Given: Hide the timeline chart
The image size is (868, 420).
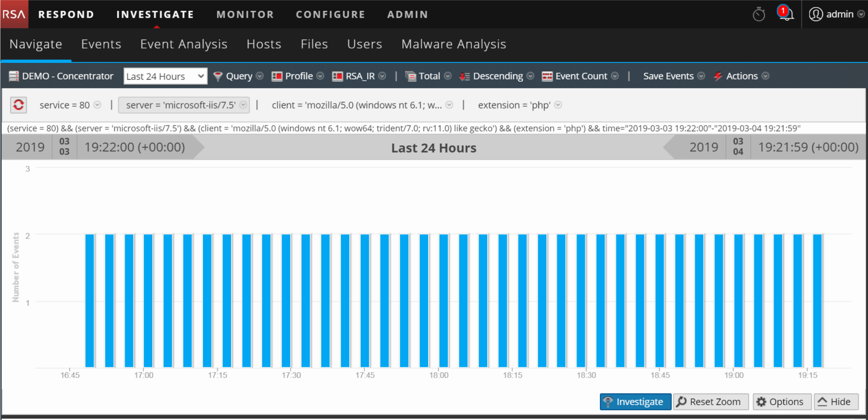Looking at the screenshot, I should (835, 401).
